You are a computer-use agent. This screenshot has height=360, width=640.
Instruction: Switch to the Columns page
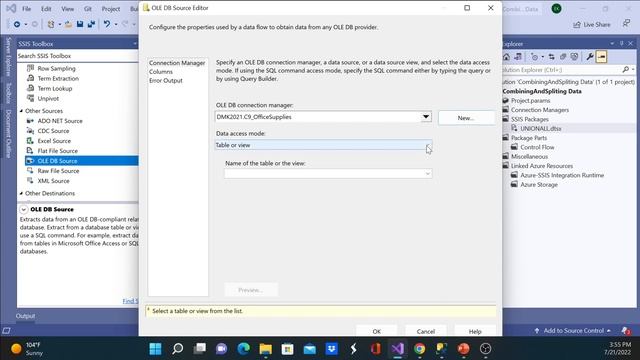pos(161,72)
